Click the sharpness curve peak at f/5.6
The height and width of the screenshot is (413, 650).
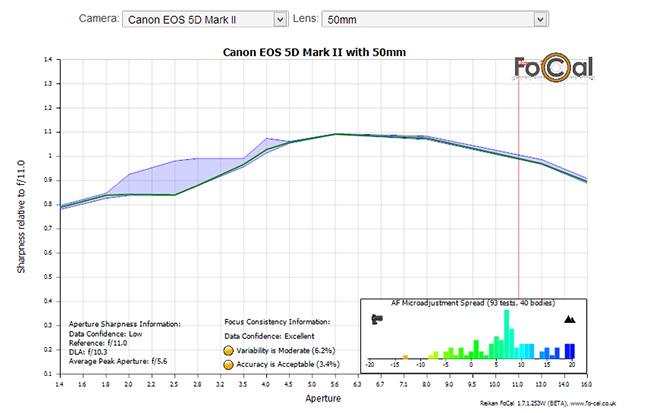click(x=336, y=134)
